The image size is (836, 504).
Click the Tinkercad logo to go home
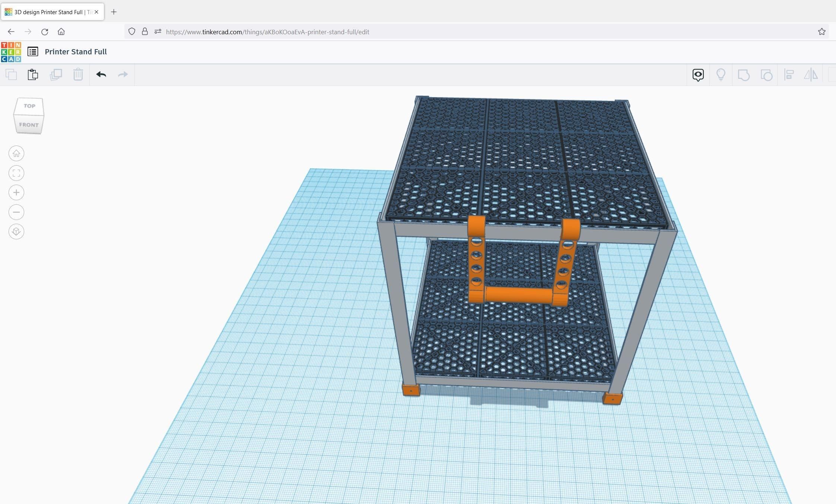click(x=10, y=51)
